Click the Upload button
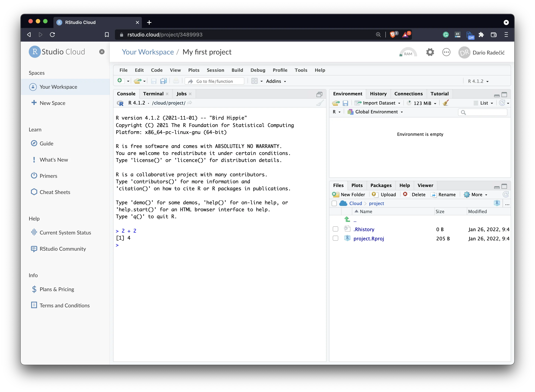 pyautogui.click(x=384, y=195)
